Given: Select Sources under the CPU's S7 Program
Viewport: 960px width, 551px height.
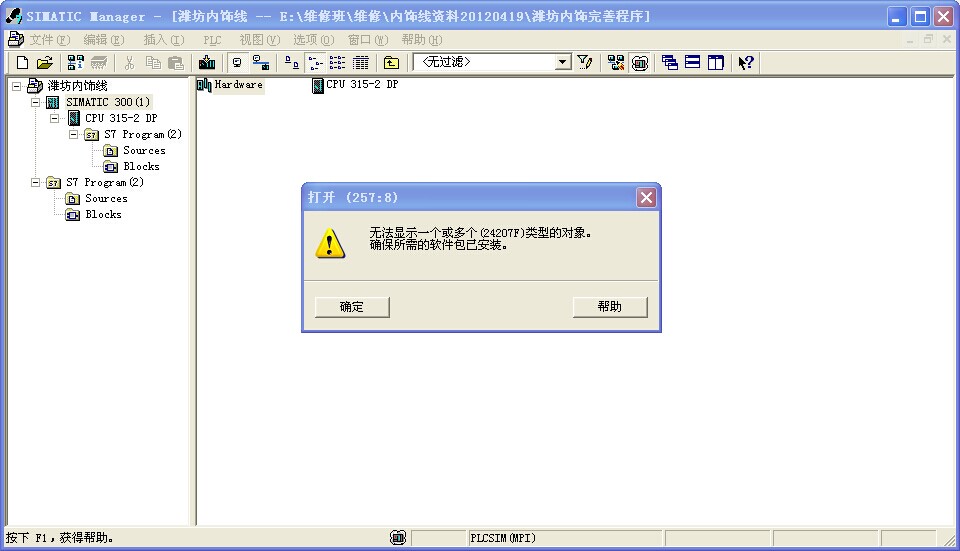Looking at the screenshot, I should (x=144, y=151).
